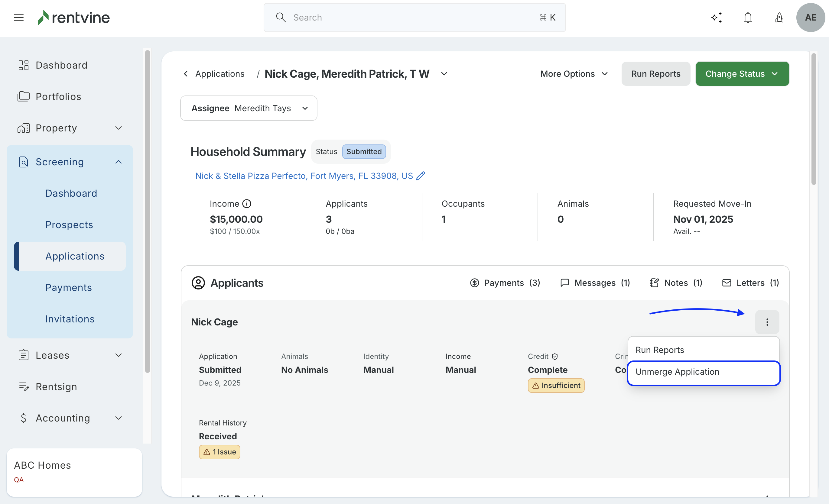Choose Run Reports in the popup menu
829x504 pixels.
click(659, 350)
